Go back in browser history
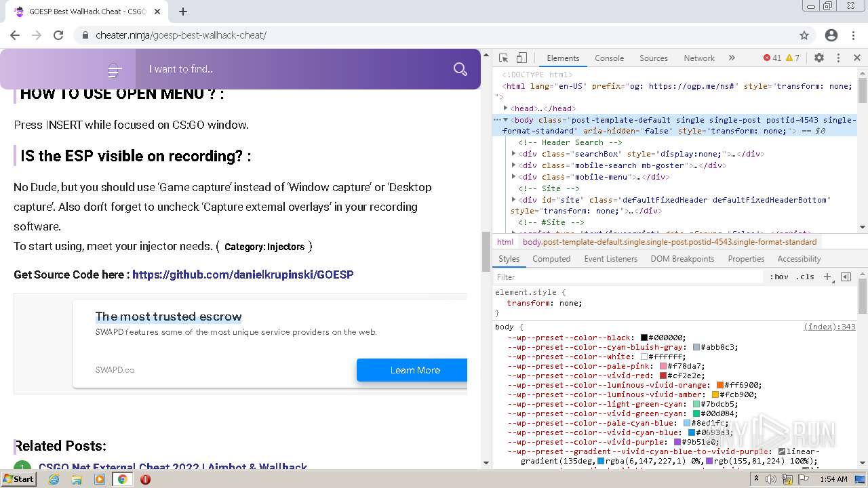This screenshot has height=488, width=868. click(x=15, y=35)
